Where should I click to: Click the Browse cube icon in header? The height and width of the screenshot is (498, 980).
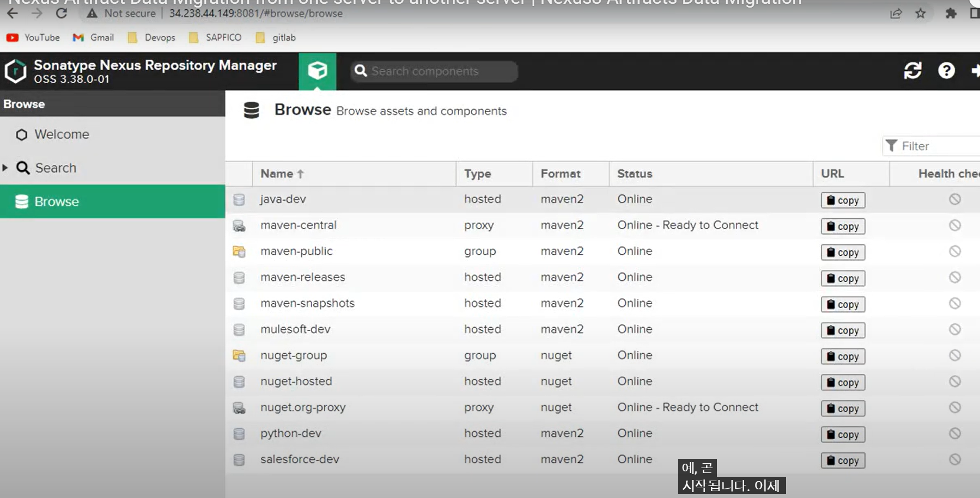(x=317, y=71)
